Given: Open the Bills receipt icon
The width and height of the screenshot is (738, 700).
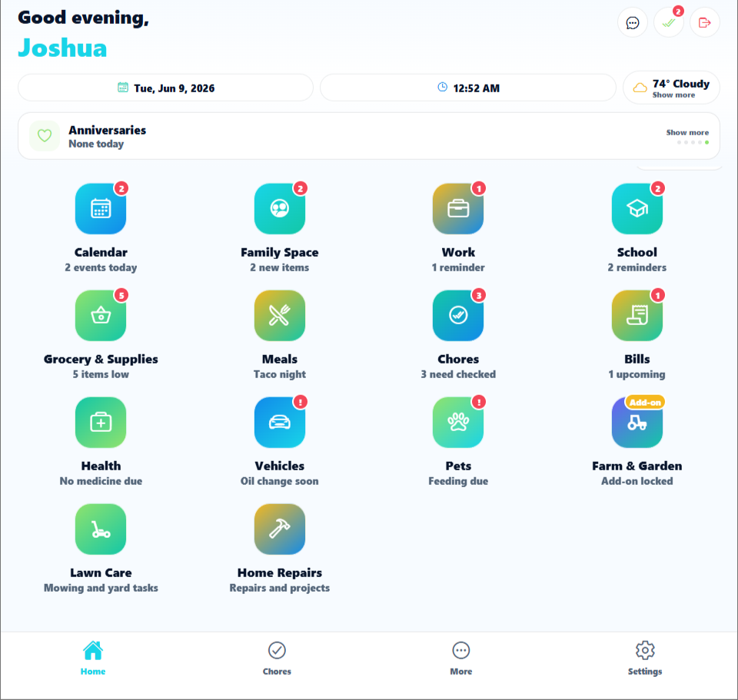Looking at the screenshot, I should click(637, 315).
